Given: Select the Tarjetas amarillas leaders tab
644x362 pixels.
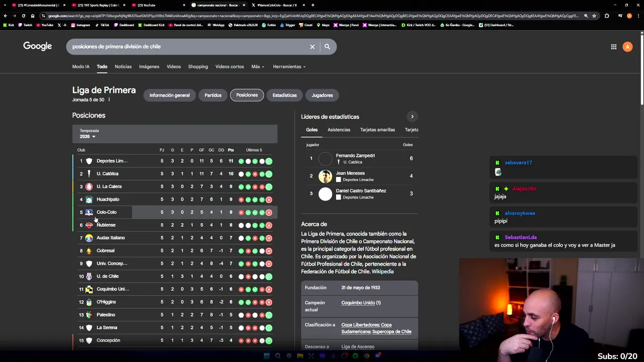Looking at the screenshot, I should (x=377, y=130).
